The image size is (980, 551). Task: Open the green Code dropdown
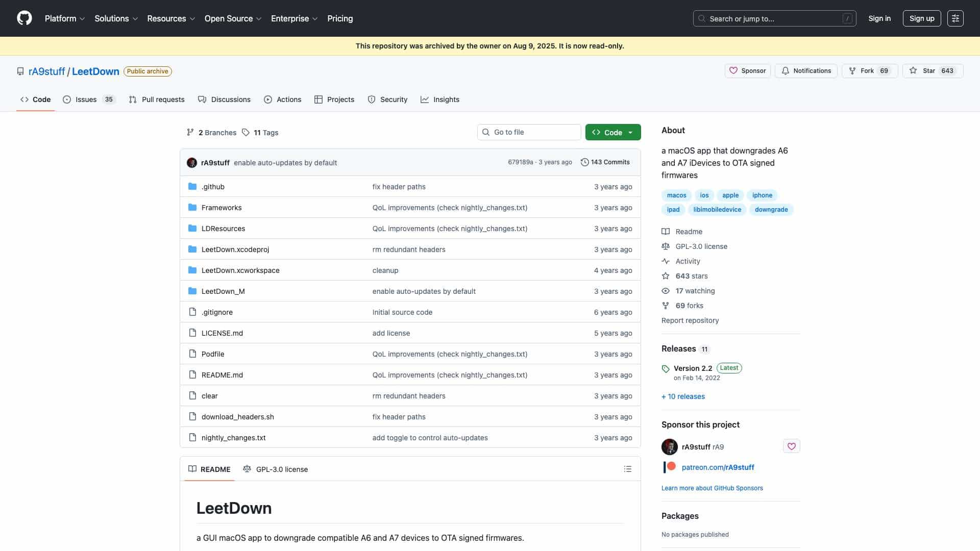[x=613, y=132]
